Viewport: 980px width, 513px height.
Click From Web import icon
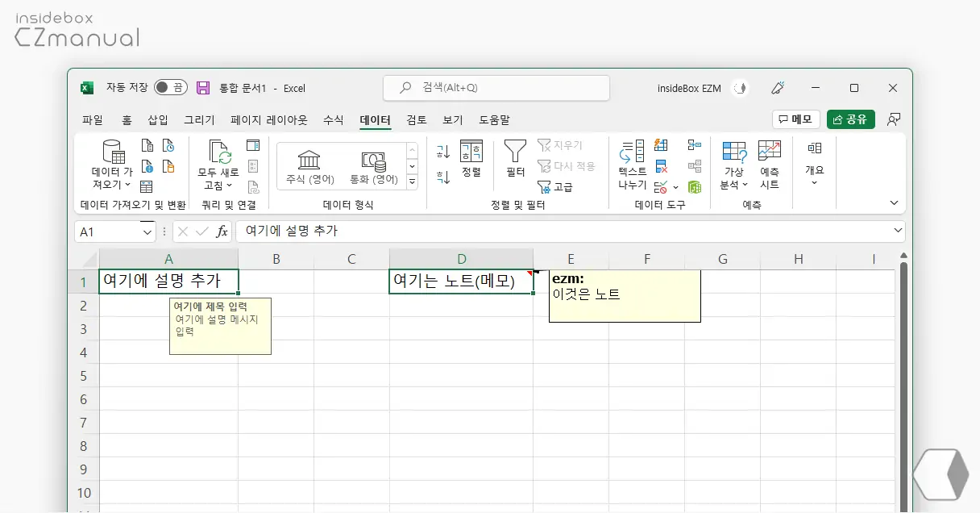pos(147,166)
